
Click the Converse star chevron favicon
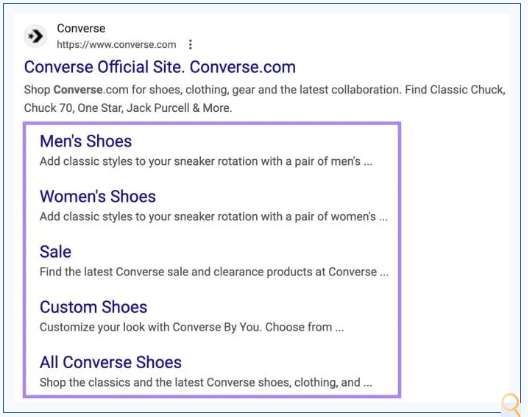point(35,36)
